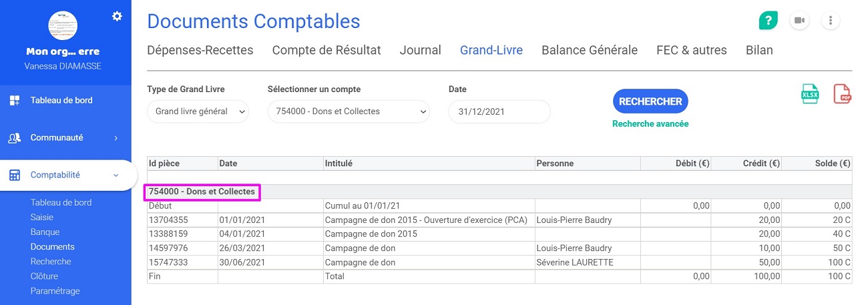Open Clôture in the Comptabilité submenu

[x=44, y=276]
